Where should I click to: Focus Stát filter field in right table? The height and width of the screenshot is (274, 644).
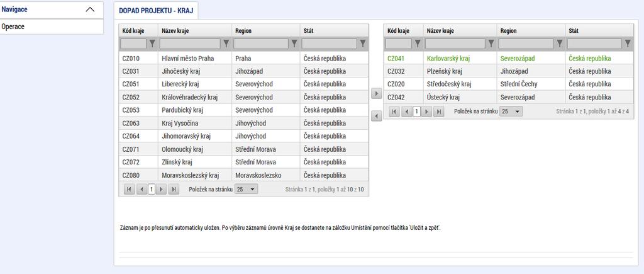point(595,43)
